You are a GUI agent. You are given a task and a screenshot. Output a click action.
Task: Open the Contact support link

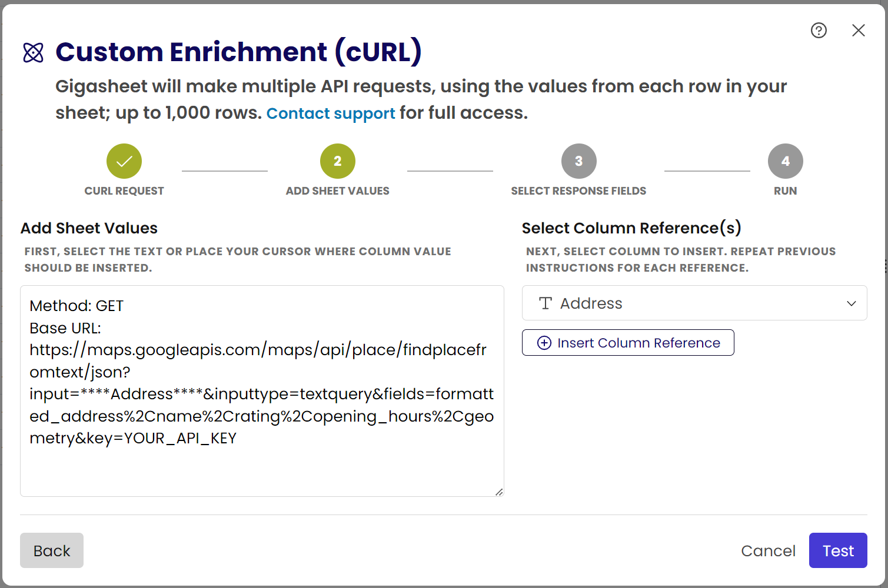331,113
